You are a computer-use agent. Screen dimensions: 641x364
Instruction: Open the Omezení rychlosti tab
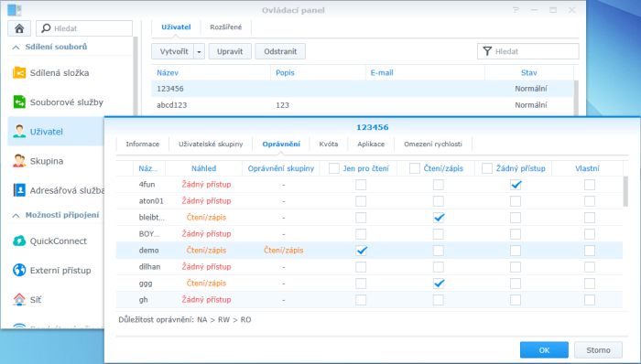pos(433,145)
